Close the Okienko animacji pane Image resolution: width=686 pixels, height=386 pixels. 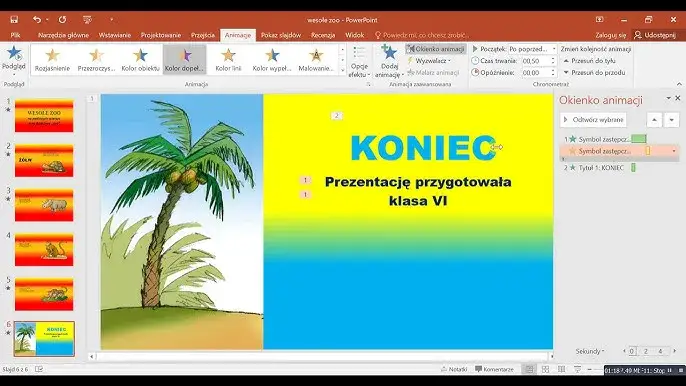point(678,98)
